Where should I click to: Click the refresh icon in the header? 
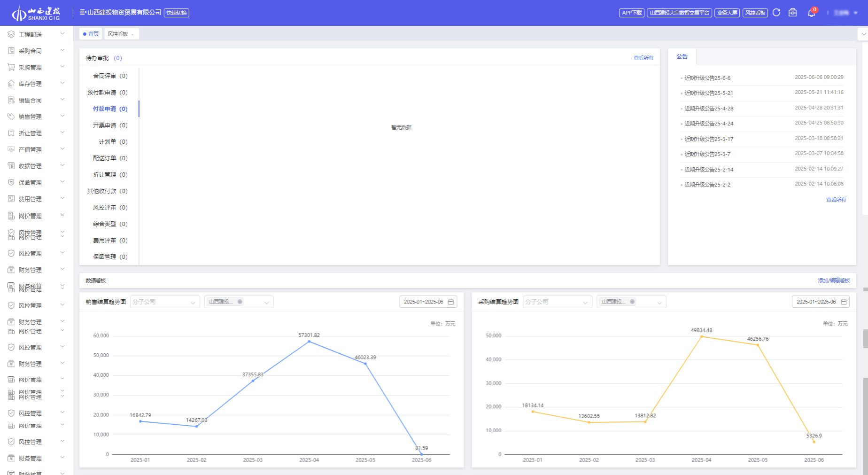tap(776, 13)
